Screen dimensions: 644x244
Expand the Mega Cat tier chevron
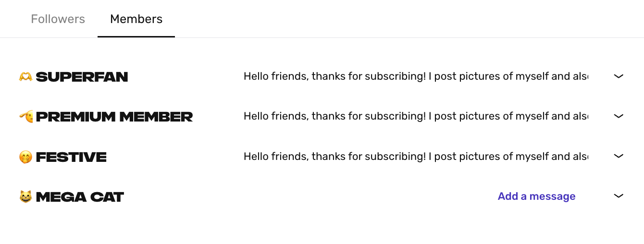619,196
